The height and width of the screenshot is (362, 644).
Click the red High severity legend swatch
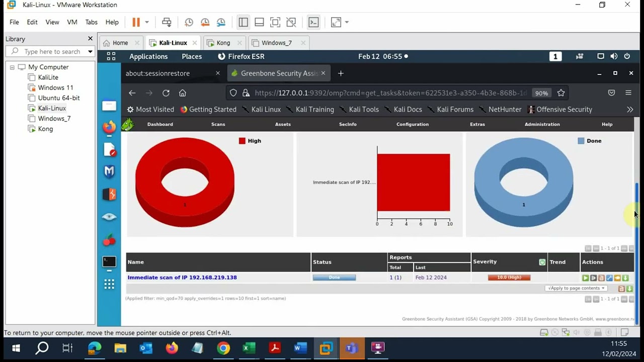(x=242, y=141)
